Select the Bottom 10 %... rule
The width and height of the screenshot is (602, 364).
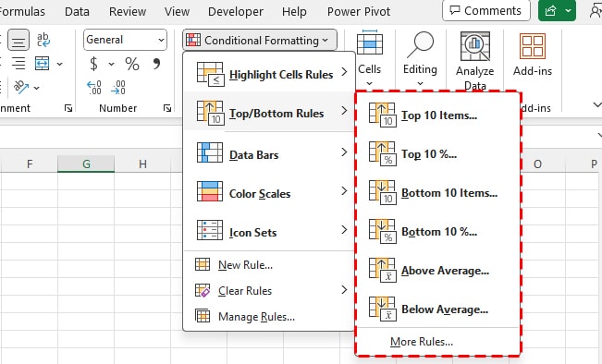click(x=438, y=231)
